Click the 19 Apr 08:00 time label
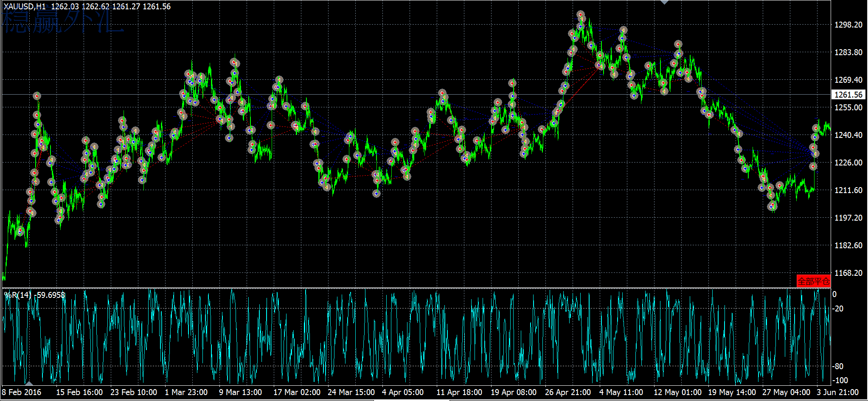The width and height of the screenshot is (868, 401). pos(514,392)
